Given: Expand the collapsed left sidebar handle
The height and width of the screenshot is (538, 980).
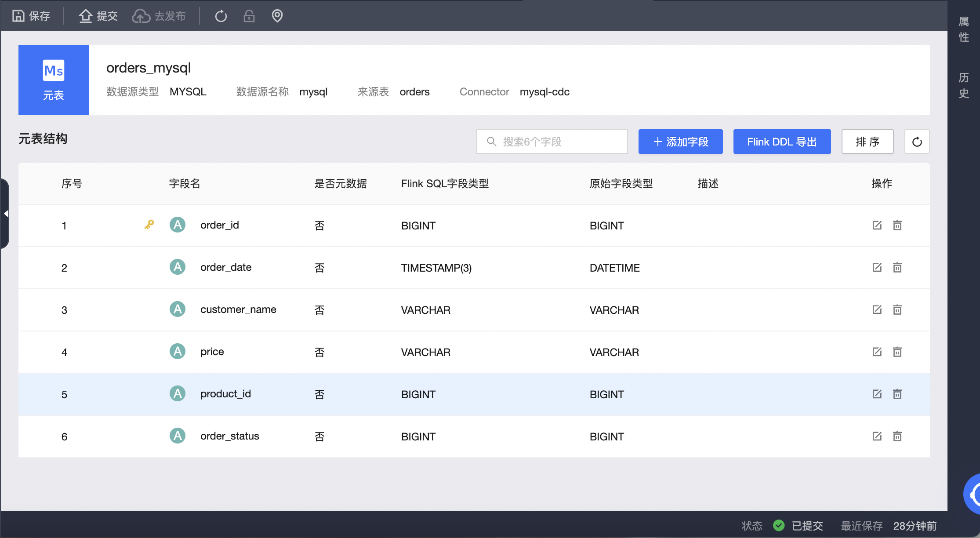Looking at the screenshot, I should (x=5, y=214).
